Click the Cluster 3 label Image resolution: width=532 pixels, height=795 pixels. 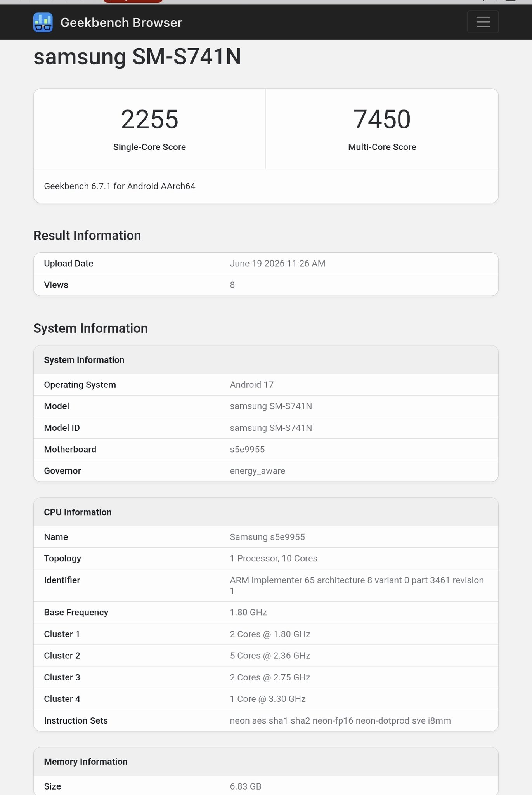click(62, 677)
